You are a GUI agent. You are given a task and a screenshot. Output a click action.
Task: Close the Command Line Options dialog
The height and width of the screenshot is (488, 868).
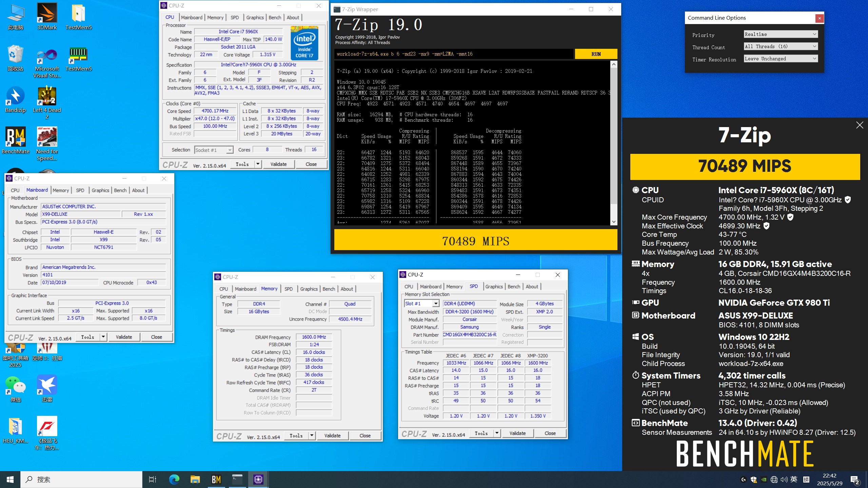[x=820, y=18]
